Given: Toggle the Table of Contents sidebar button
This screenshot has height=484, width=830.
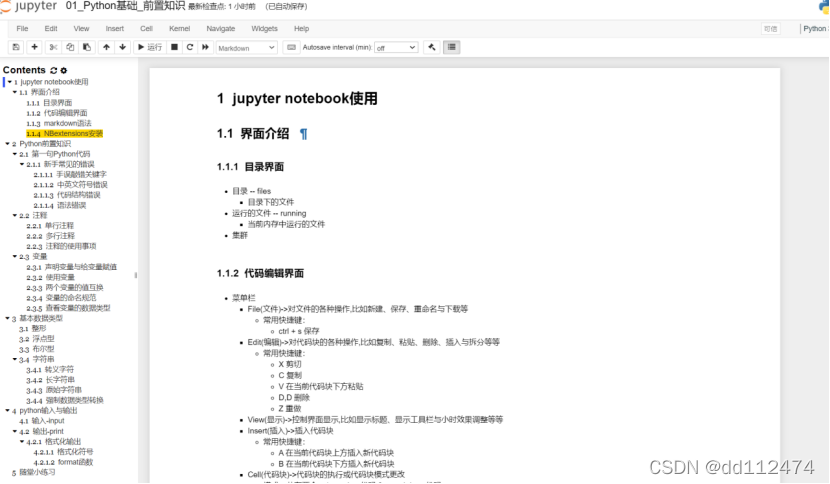Looking at the screenshot, I should (x=452, y=47).
